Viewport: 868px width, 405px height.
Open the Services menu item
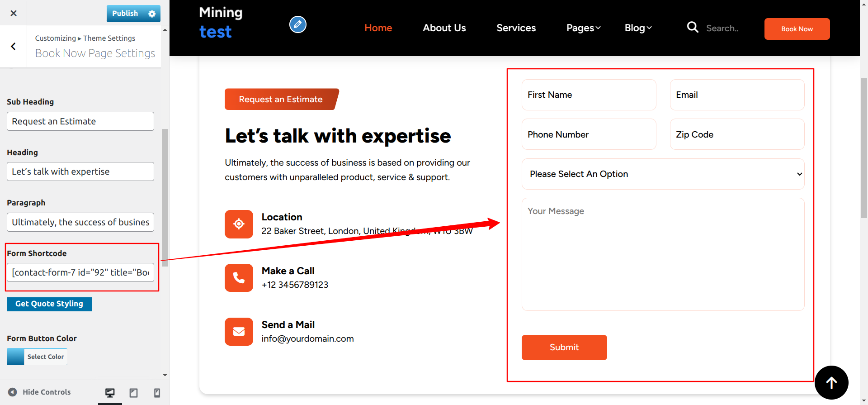click(516, 28)
